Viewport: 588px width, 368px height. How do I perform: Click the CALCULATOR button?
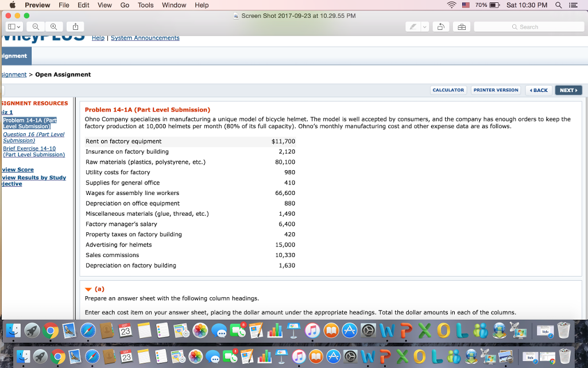click(x=448, y=90)
